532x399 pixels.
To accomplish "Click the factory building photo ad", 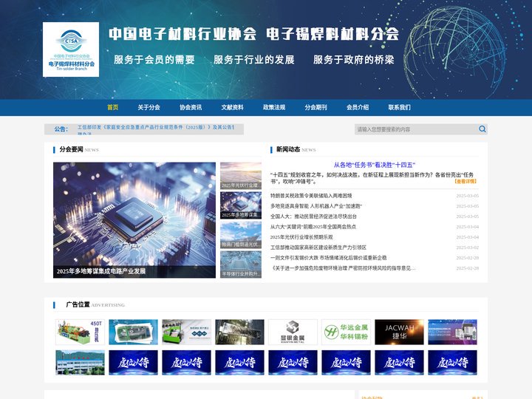I will click(x=80, y=362).
